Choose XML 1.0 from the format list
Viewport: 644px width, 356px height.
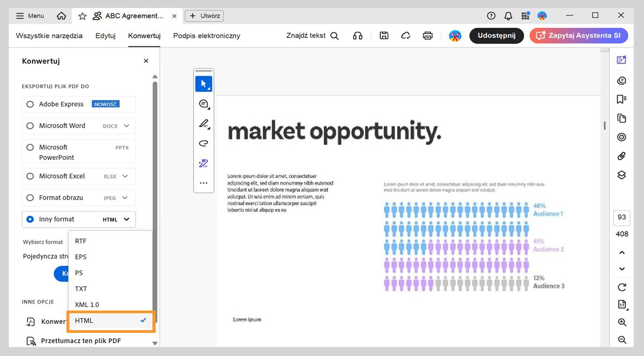[x=110, y=304]
